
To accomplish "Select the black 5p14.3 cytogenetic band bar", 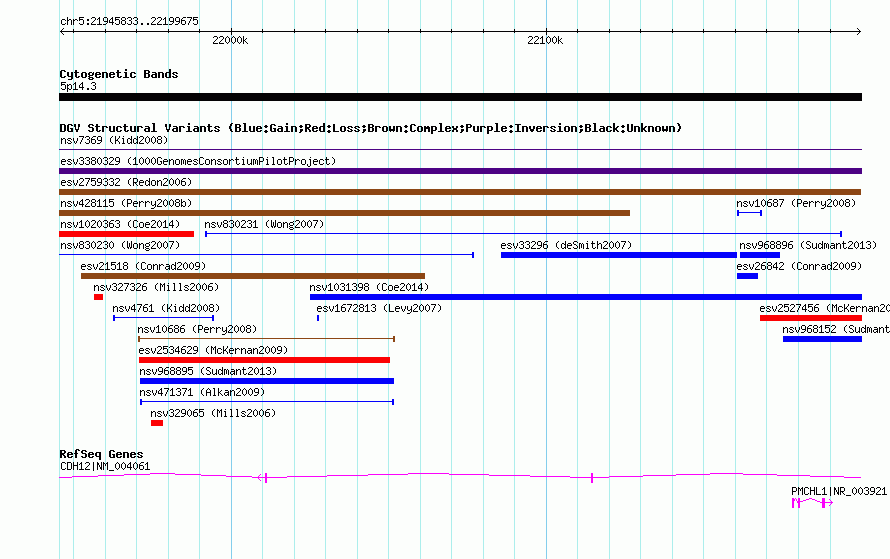I will click(x=460, y=97).
